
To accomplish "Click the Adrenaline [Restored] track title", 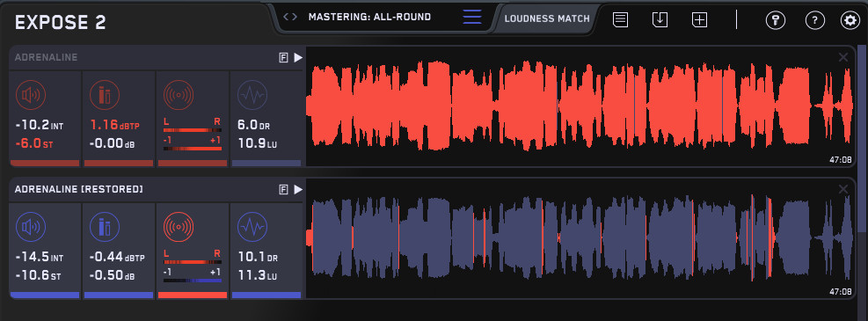I will coord(78,189).
